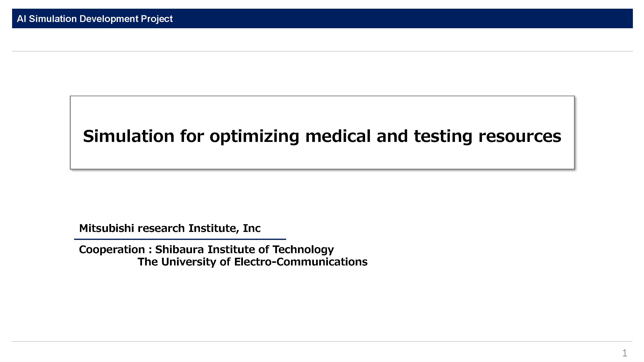Select the word 'Simulation' in the main title

click(128, 136)
